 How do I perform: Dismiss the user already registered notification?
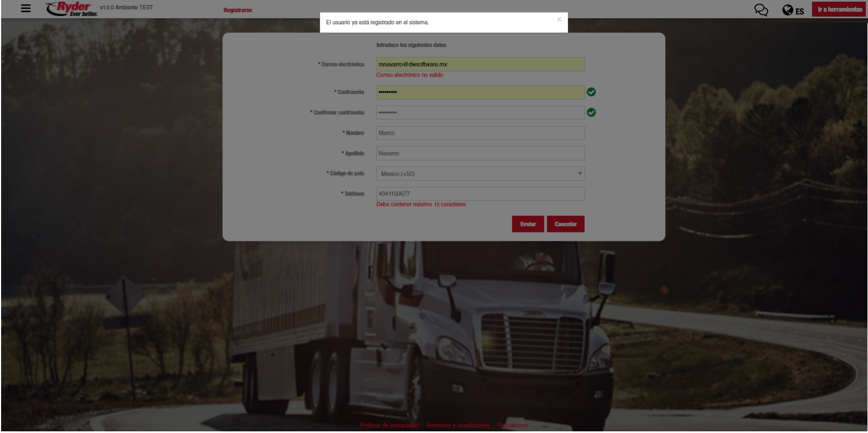click(559, 19)
